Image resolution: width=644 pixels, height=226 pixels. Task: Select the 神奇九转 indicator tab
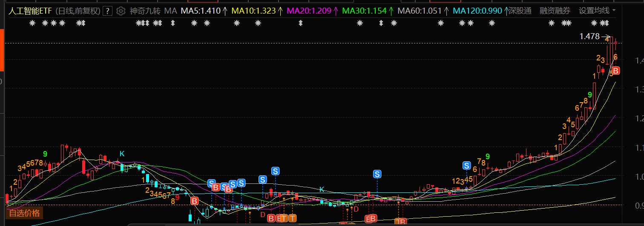coord(145,11)
